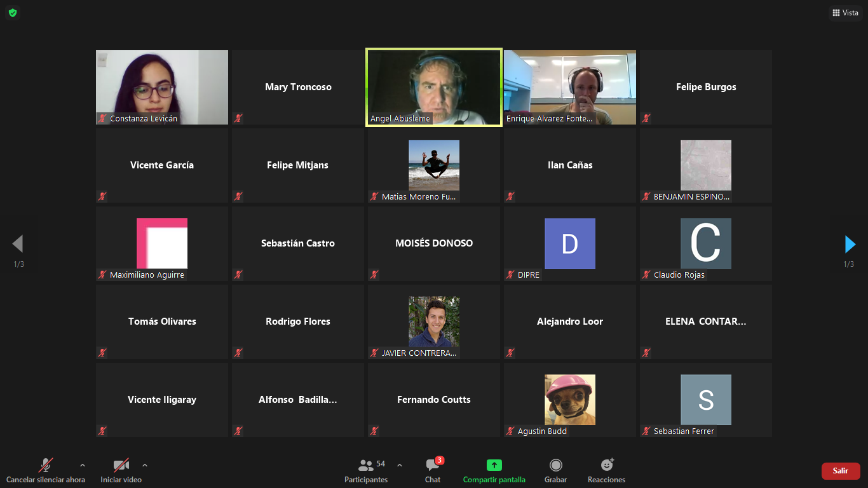
Task: Click Claudio Rojas letter C avatar
Action: [x=706, y=243]
